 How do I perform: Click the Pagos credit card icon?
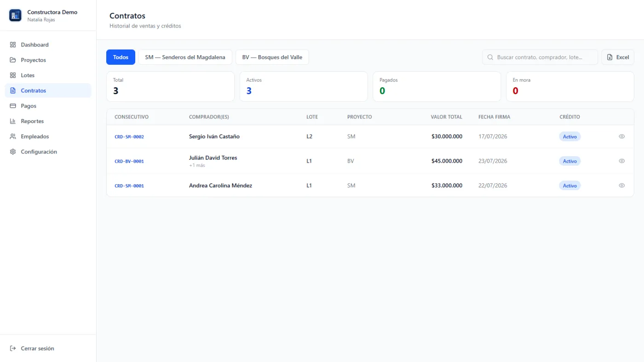tap(13, 106)
